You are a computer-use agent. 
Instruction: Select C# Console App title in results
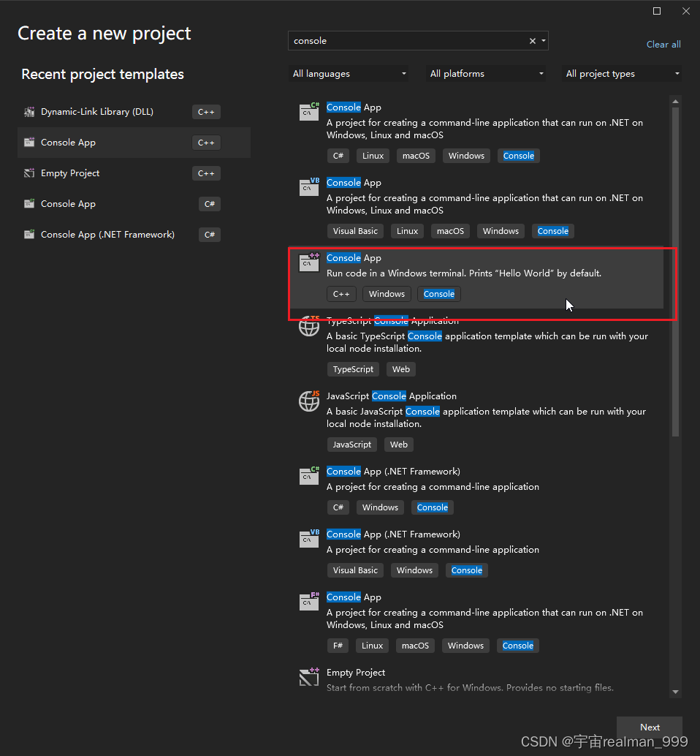coord(354,107)
